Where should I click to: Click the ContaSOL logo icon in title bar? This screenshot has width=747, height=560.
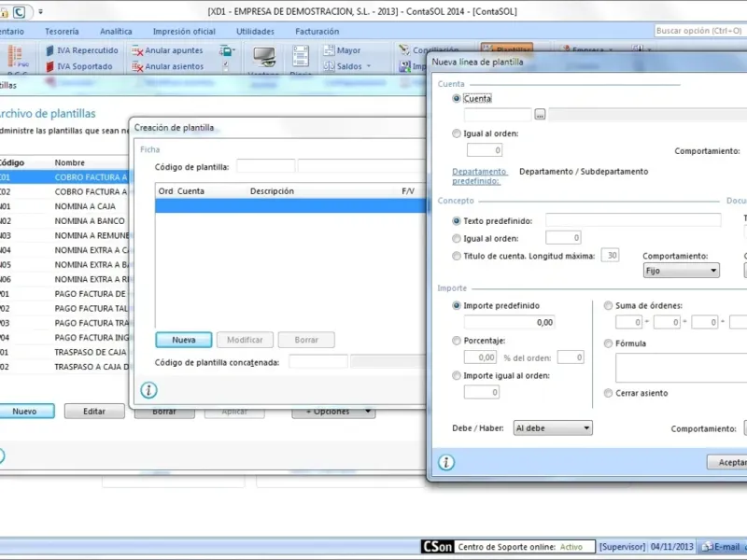(19, 12)
